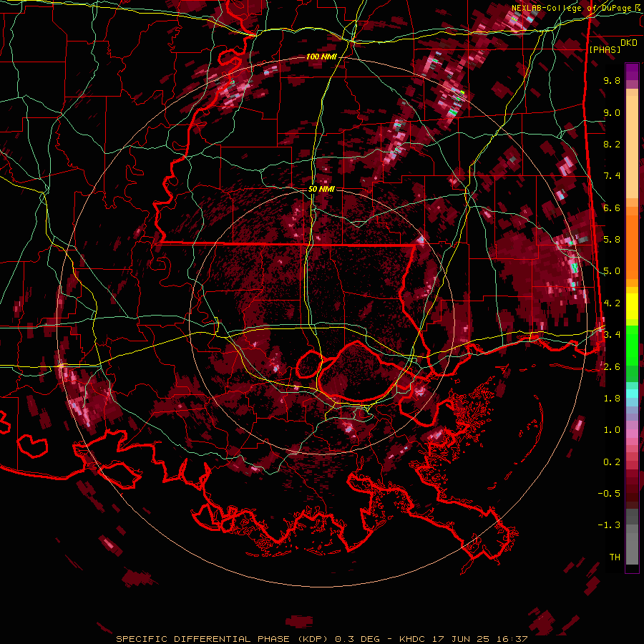This screenshot has width=644, height=644.
Task: Click the 100 NMI range ring label
Action: (x=321, y=57)
